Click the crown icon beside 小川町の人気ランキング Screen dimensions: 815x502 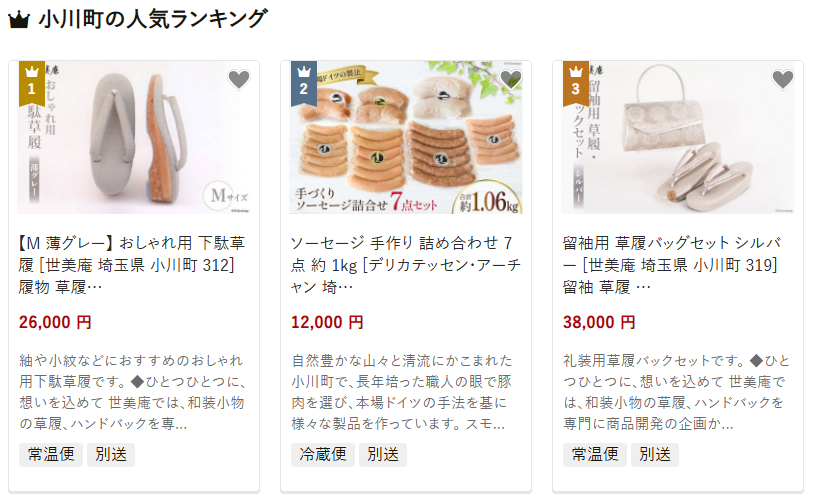click(x=19, y=20)
